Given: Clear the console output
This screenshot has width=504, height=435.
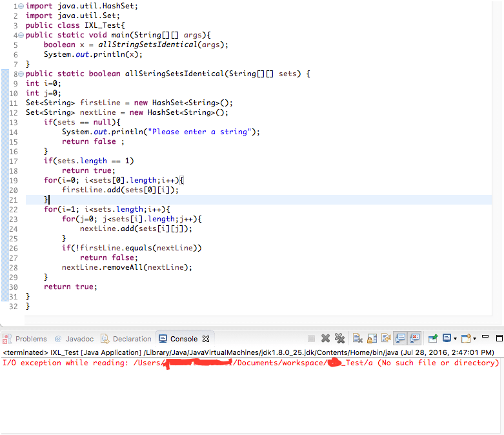Looking at the screenshot, I should (358, 339).
